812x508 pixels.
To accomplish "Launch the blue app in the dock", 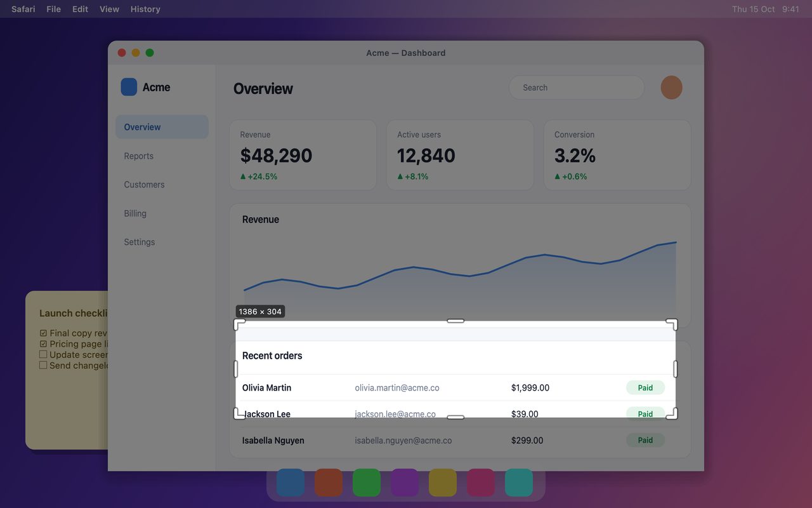I will [291, 483].
